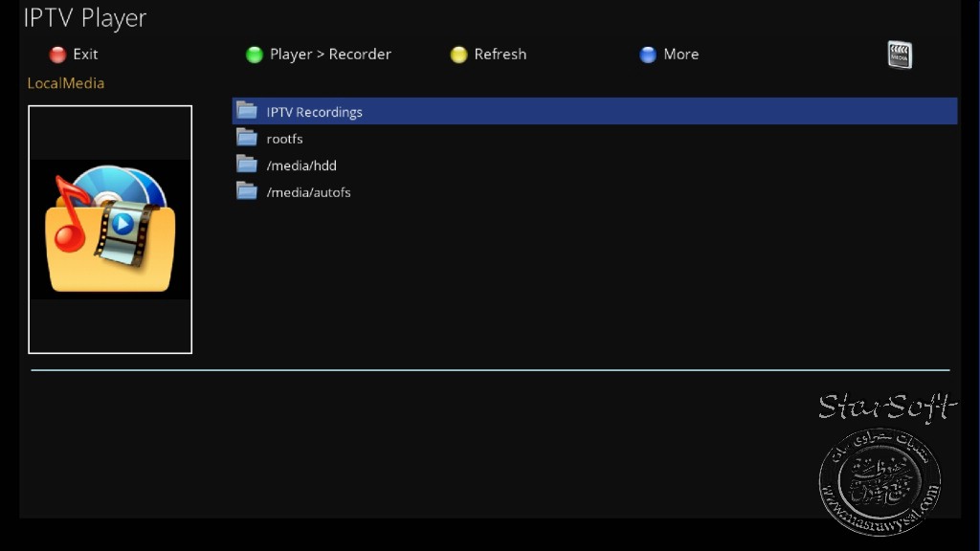Click the folder icon beside /media/autofs
The height and width of the screenshot is (551, 980).
pyautogui.click(x=247, y=191)
